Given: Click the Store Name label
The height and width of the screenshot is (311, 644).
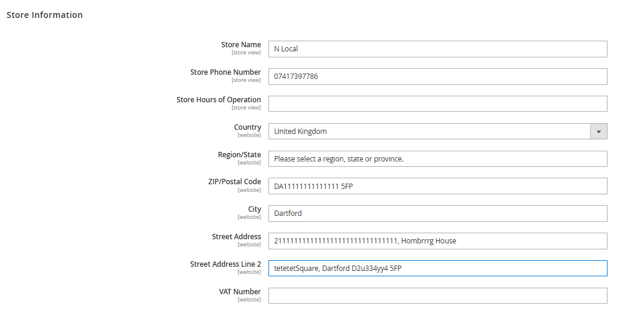Looking at the screenshot, I should [241, 45].
